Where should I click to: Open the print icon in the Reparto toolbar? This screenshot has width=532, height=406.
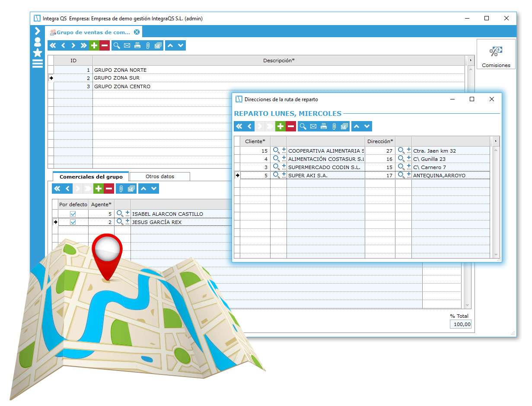pyautogui.click(x=324, y=126)
